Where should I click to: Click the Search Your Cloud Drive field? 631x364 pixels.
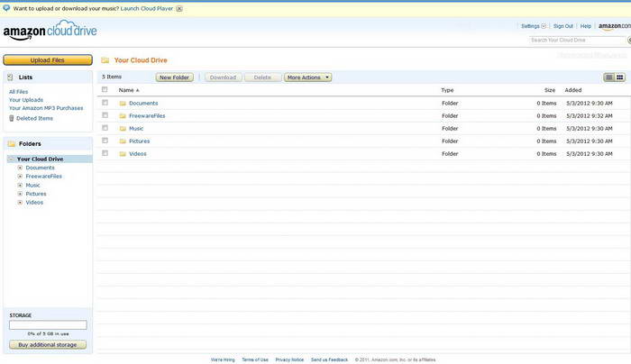click(x=577, y=40)
